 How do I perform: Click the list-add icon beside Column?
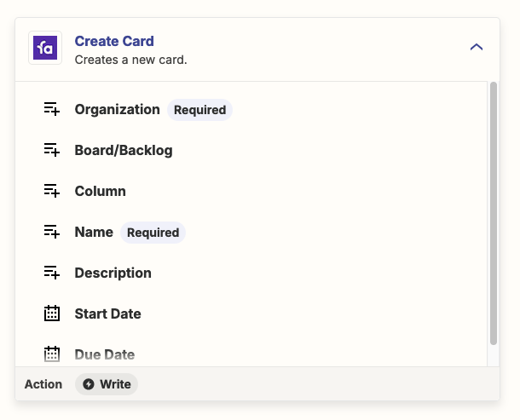click(x=52, y=191)
